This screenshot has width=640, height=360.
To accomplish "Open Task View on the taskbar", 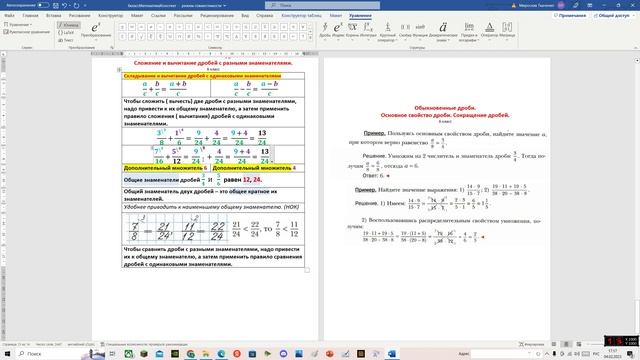I will (112, 354).
